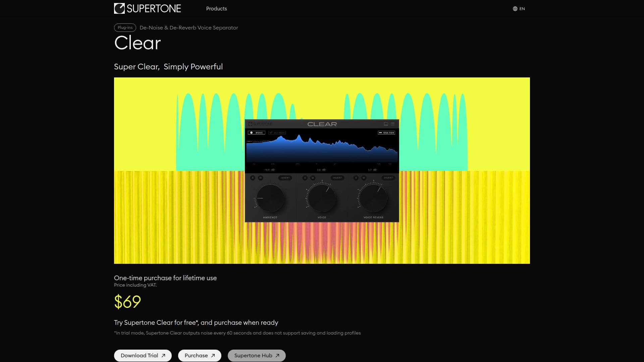Click the Supertone logo in header
This screenshot has height=362, width=644.
pyautogui.click(x=147, y=8)
